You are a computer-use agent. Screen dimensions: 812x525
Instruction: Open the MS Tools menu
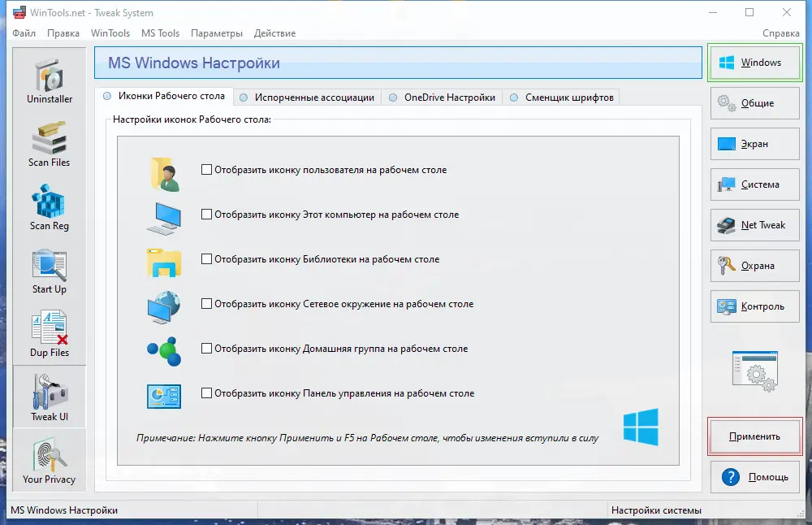pos(160,33)
